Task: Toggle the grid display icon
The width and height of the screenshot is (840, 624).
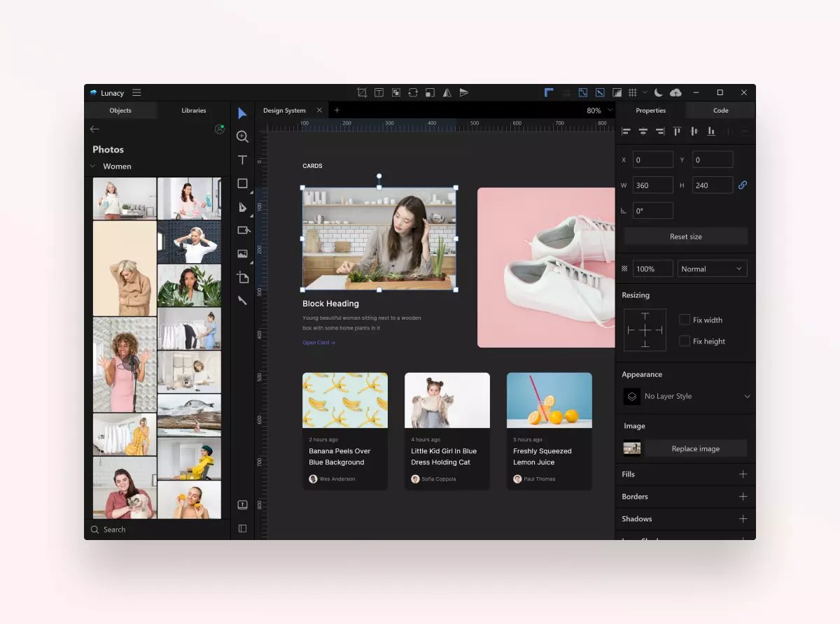Action: 633,92
